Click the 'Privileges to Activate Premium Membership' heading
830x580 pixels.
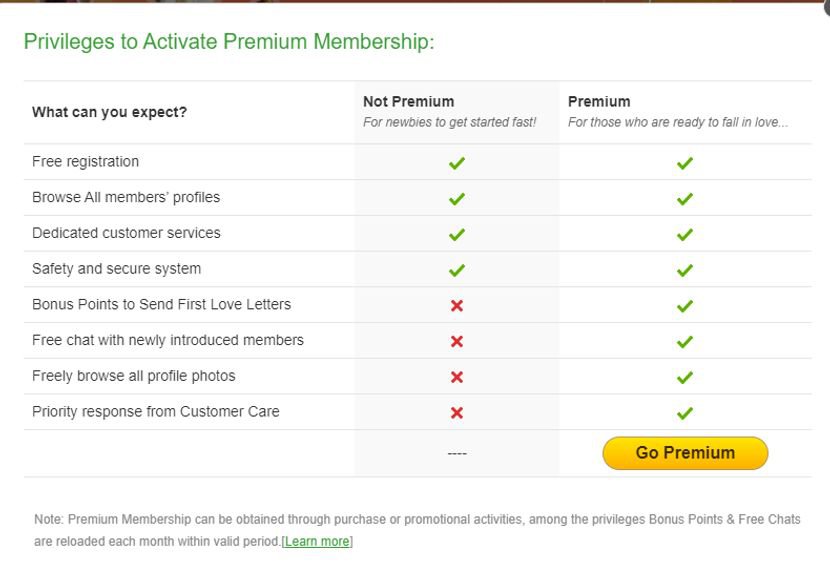tap(228, 42)
